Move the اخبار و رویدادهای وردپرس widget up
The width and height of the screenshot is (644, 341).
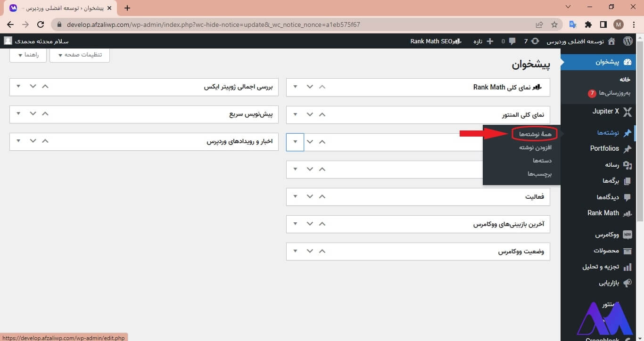point(45,141)
